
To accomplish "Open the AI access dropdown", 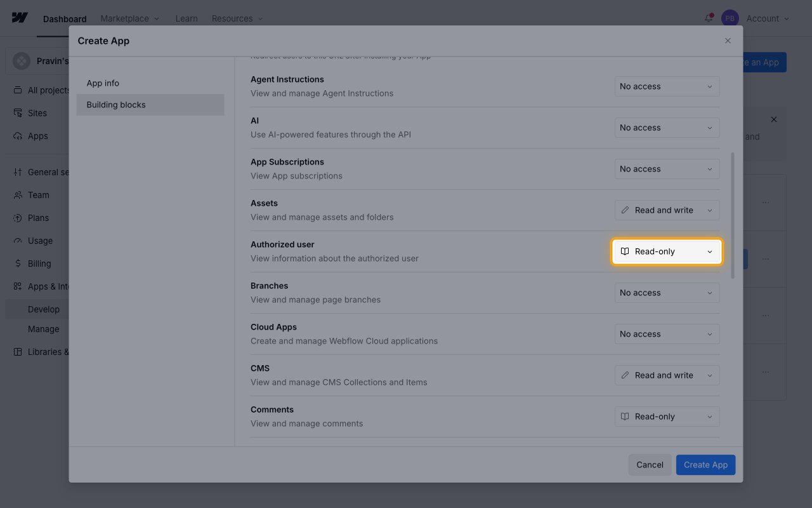I will click(667, 128).
